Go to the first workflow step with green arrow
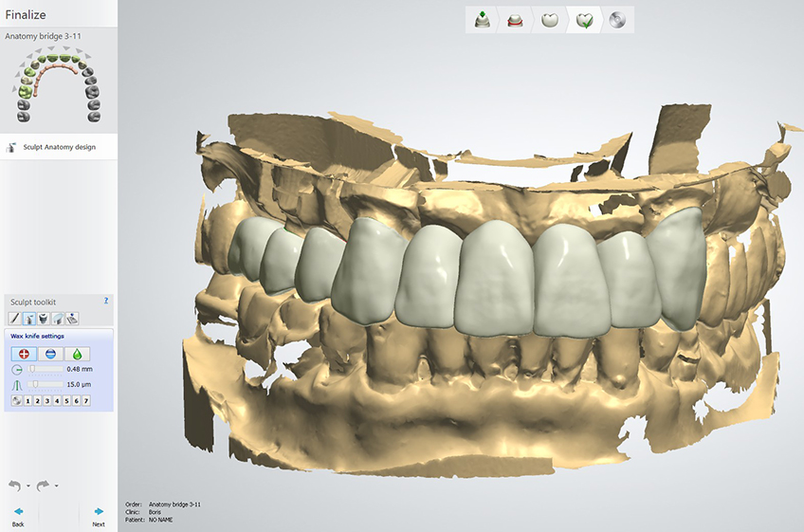804x532 pixels. 482,20
